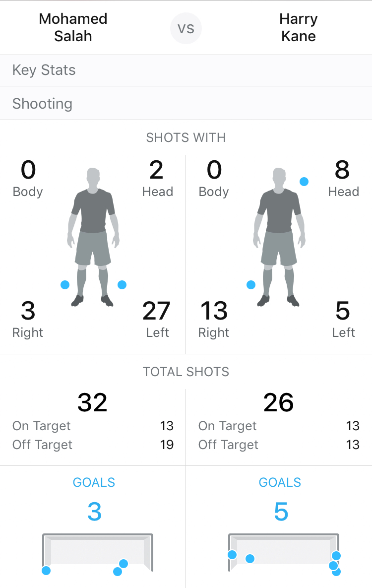Image resolution: width=372 pixels, height=588 pixels.
Task: Tap blue dot near Kane's head
Action: [x=304, y=182]
